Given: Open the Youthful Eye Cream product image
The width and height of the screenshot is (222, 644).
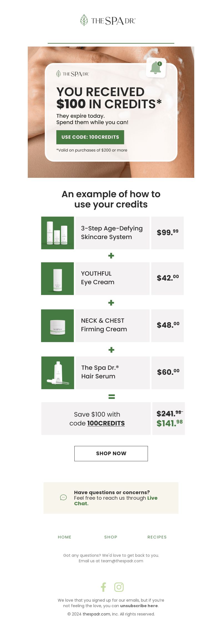Looking at the screenshot, I should [x=57, y=279].
